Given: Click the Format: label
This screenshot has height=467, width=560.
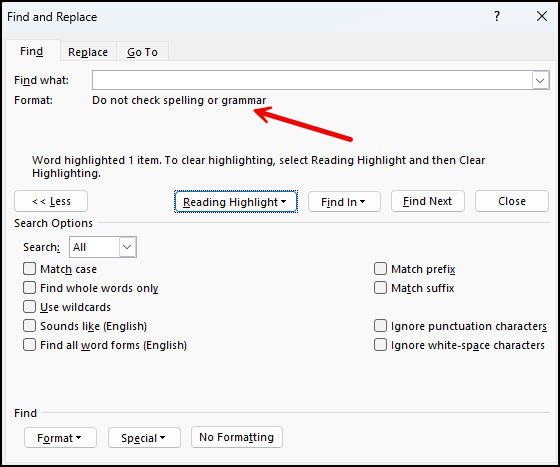Looking at the screenshot, I should [x=33, y=100].
